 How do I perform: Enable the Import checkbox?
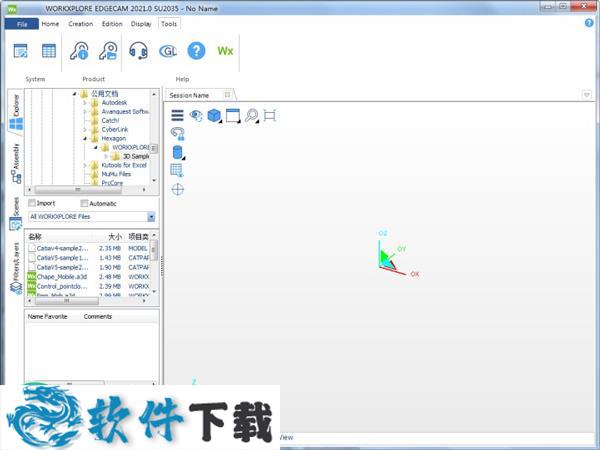click(x=32, y=203)
